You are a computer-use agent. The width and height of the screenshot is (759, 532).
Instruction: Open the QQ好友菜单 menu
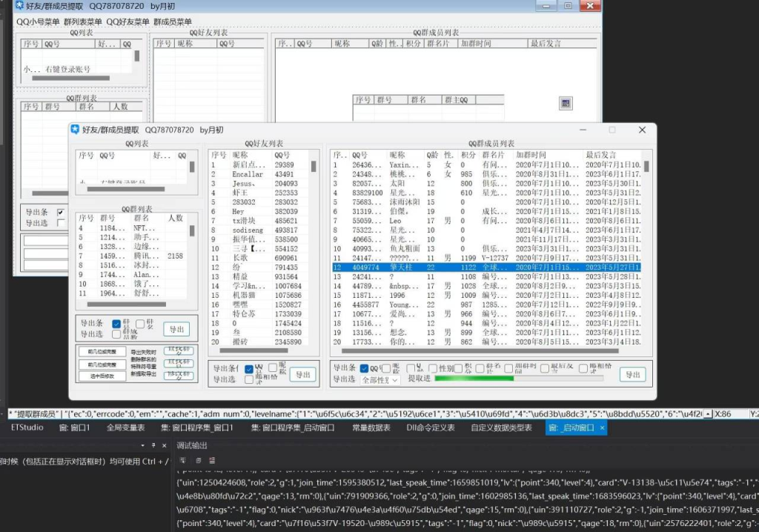pyautogui.click(x=127, y=21)
